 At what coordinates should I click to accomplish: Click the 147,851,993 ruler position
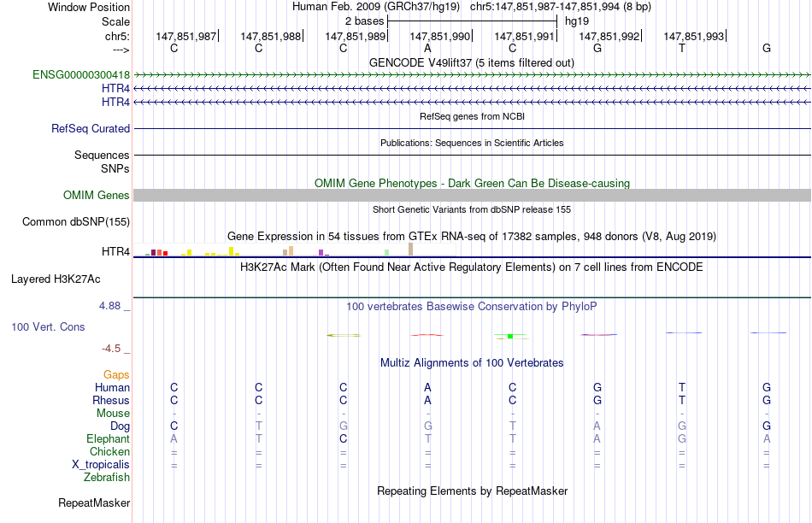[x=693, y=36]
